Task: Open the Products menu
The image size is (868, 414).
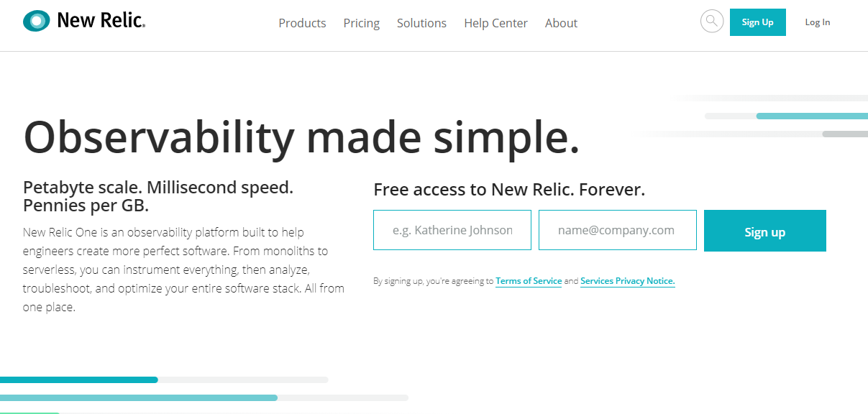Action: click(x=302, y=23)
